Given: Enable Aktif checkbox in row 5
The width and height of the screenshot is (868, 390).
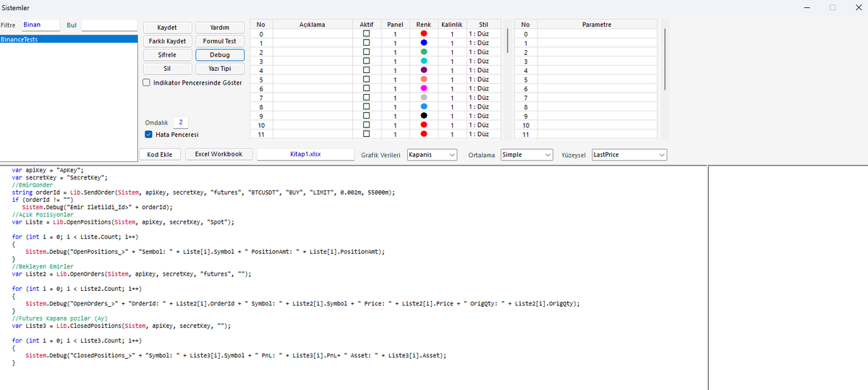Looking at the screenshot, I should tap(367, 80).
